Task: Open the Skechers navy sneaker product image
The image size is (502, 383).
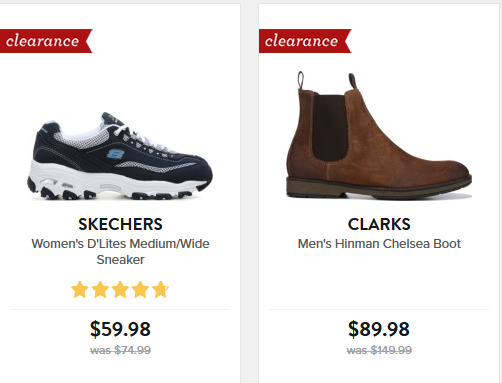Action: point(120,156)
